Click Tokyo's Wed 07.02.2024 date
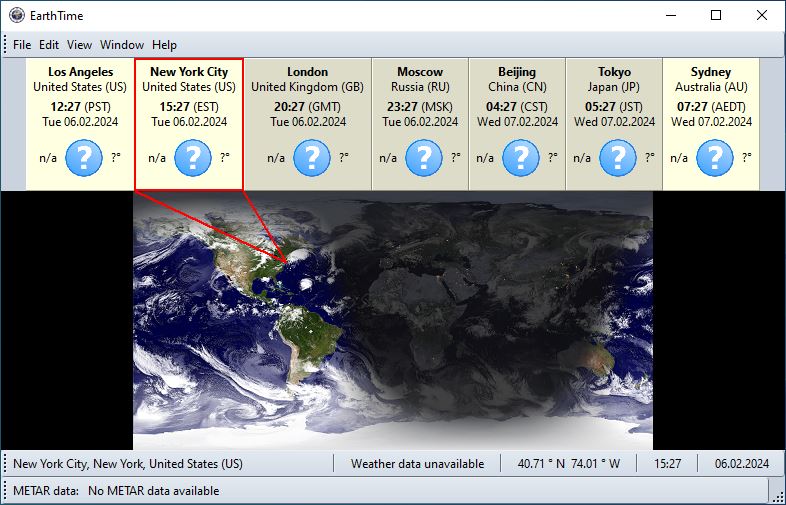The width and height of the screenshot is (786, 505). point(614,122)
